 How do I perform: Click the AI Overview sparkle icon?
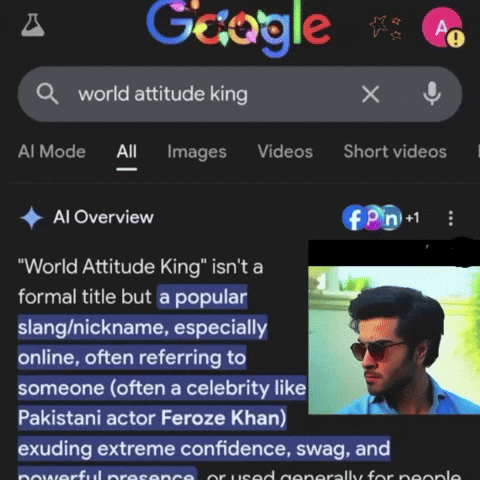click(32, 218)
